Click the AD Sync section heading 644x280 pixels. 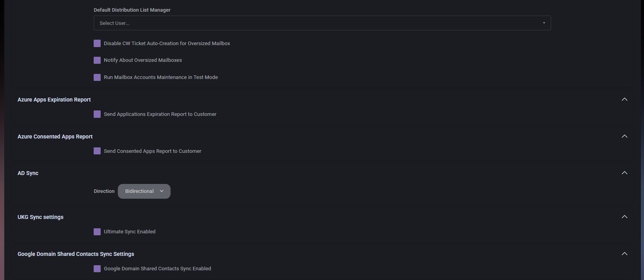28,173
